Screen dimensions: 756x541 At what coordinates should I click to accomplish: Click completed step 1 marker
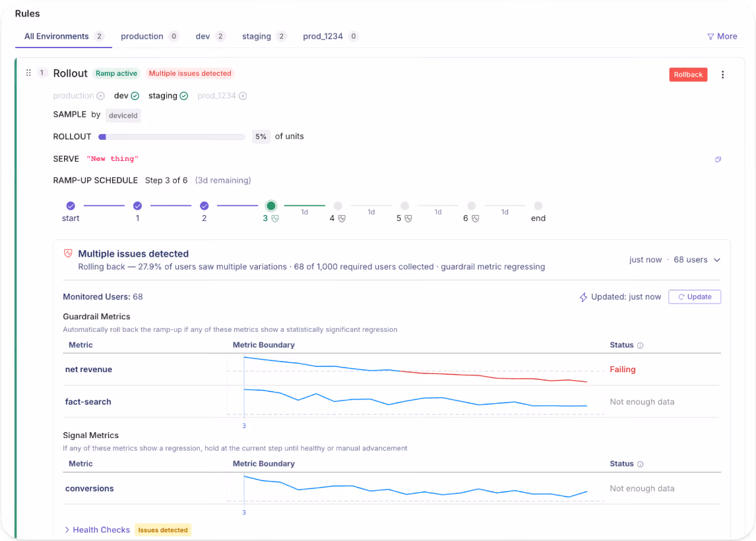tap(137, 206)
